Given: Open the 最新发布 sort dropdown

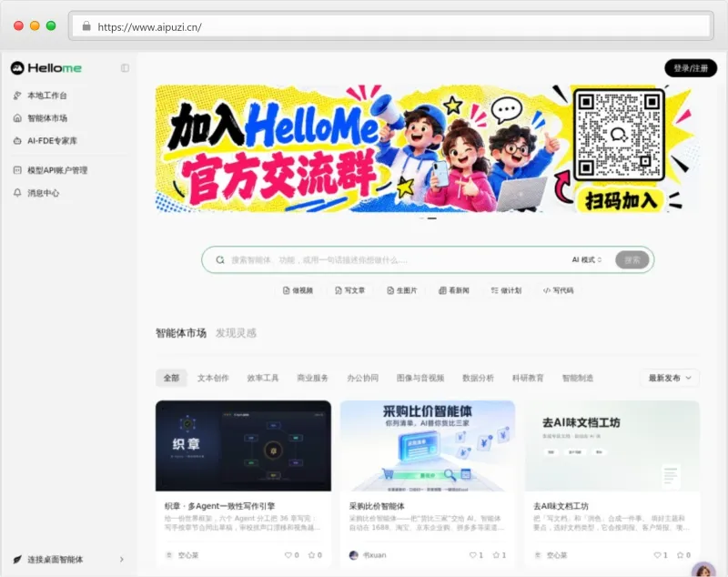Looking at the screenshot, I should coord(670,378).
